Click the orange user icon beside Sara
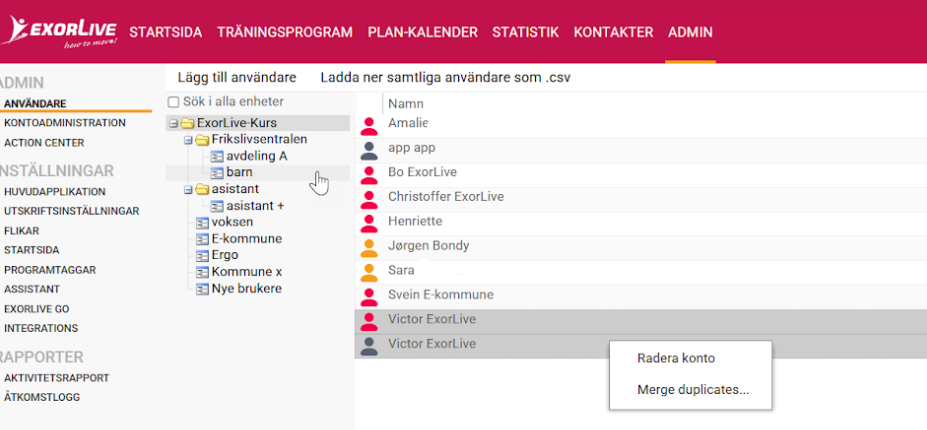Image resolution: width=927 pixels, height=430 pixels. (369, 271)
